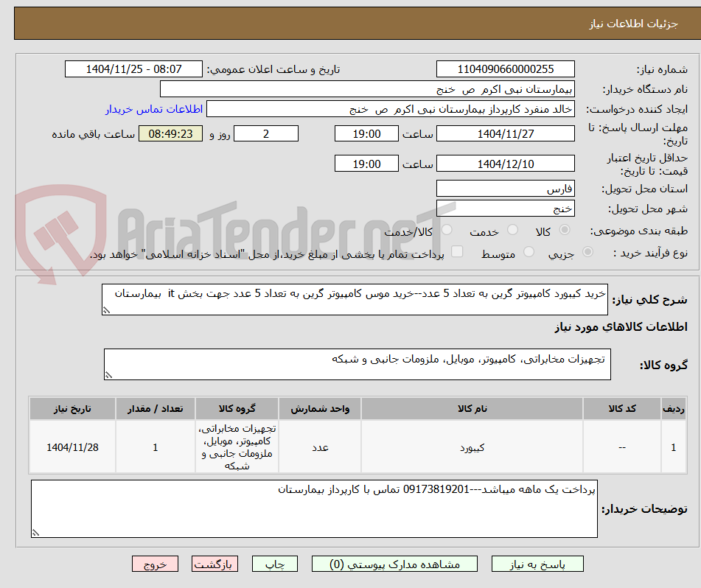Click the delivery province field فارس

click(505, 189)
